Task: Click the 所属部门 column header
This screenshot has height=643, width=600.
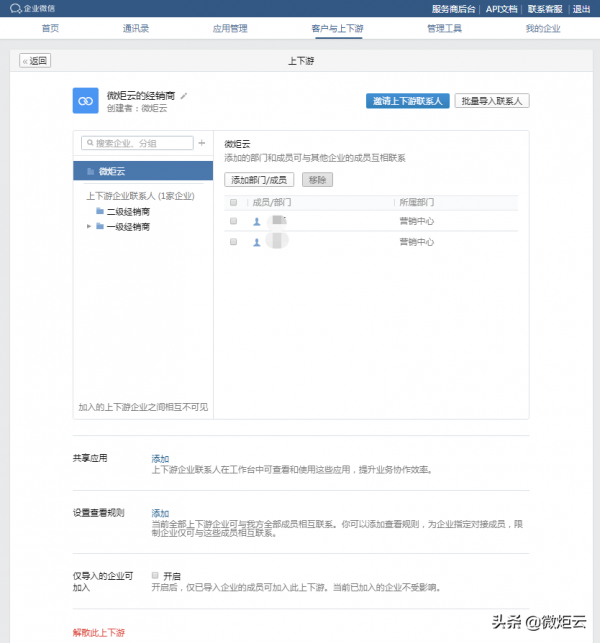Action: coord(417,202)
